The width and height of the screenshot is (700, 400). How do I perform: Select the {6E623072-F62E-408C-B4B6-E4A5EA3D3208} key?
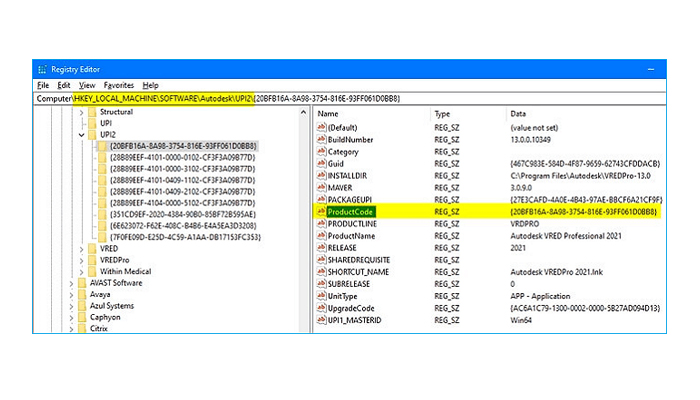183,226
